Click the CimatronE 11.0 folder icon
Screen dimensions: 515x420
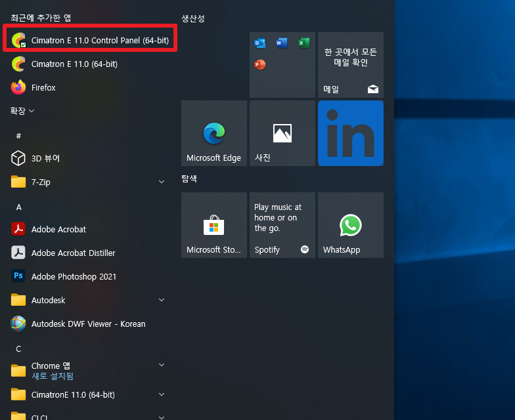[18, 394]
